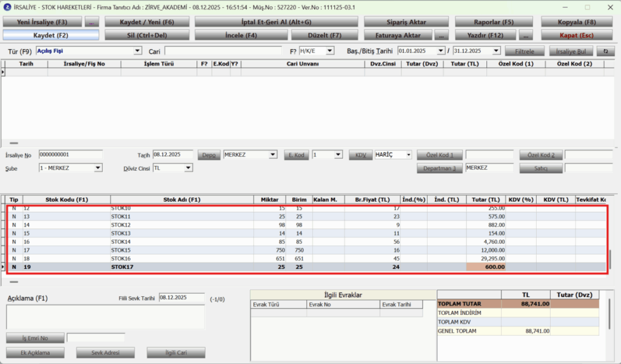Click the Ek Açıklama button
Viewport: 621px width, 364px height.
click(x=35, y=352)
